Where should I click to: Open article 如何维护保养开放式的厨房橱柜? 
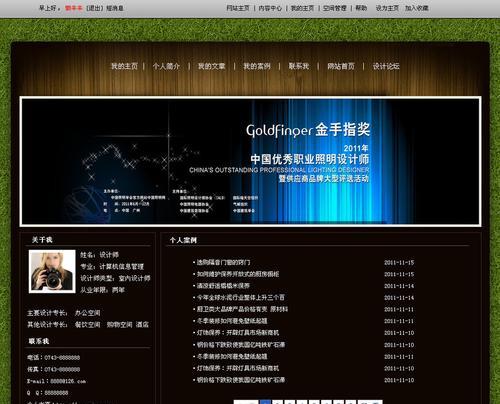tap(238, 274)
